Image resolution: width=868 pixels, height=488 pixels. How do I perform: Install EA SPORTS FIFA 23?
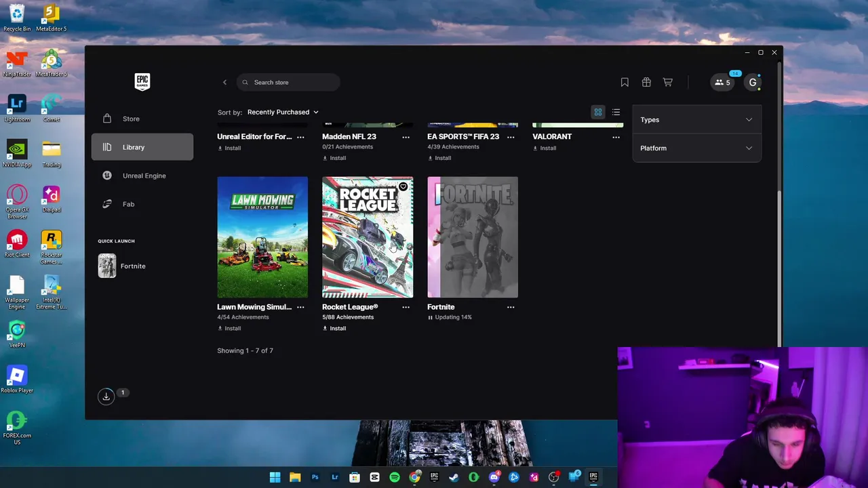coord(439,158)
